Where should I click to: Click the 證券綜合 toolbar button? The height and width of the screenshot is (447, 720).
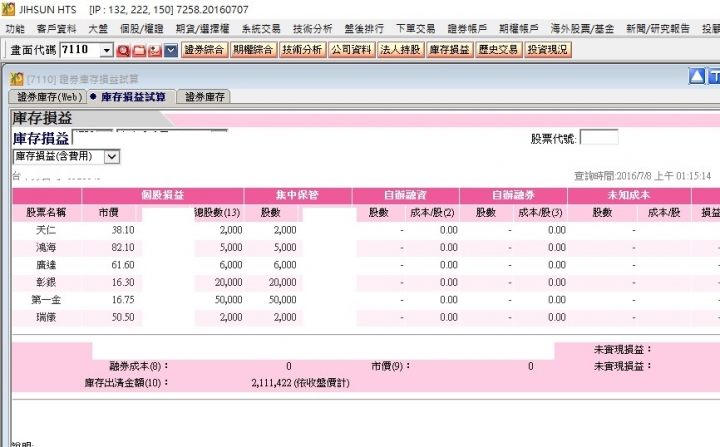pos(204,50)
